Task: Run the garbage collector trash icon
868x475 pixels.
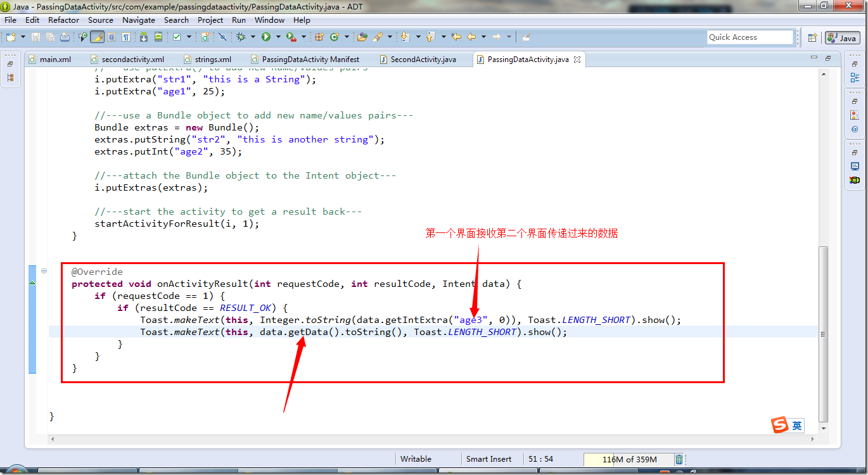Action: pos(679,460)
